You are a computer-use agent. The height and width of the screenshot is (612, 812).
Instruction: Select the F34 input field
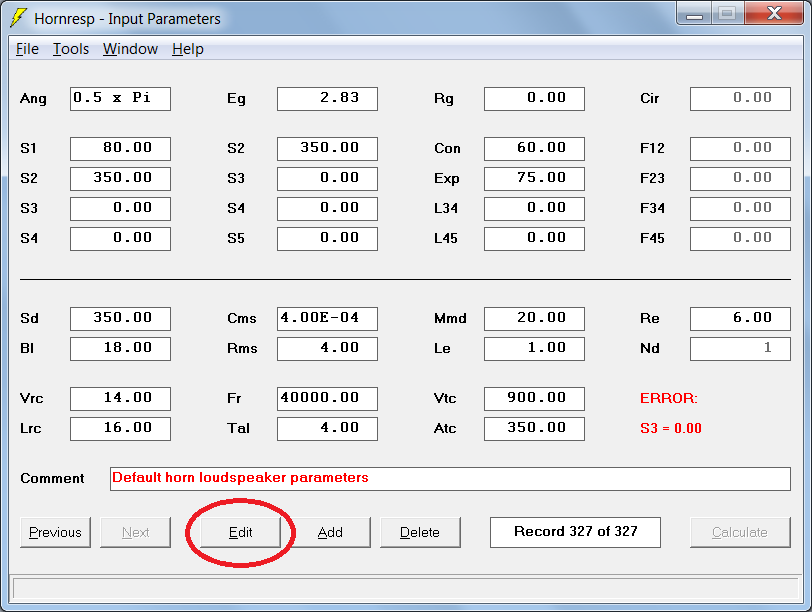pyautogui.click(x=740, y=209)
